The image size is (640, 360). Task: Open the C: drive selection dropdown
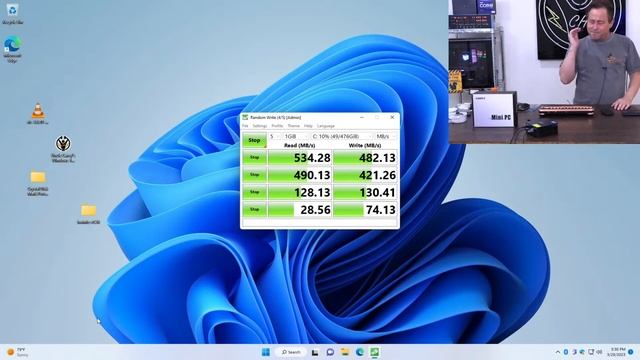pyautogui.click(x=342, y=136)
